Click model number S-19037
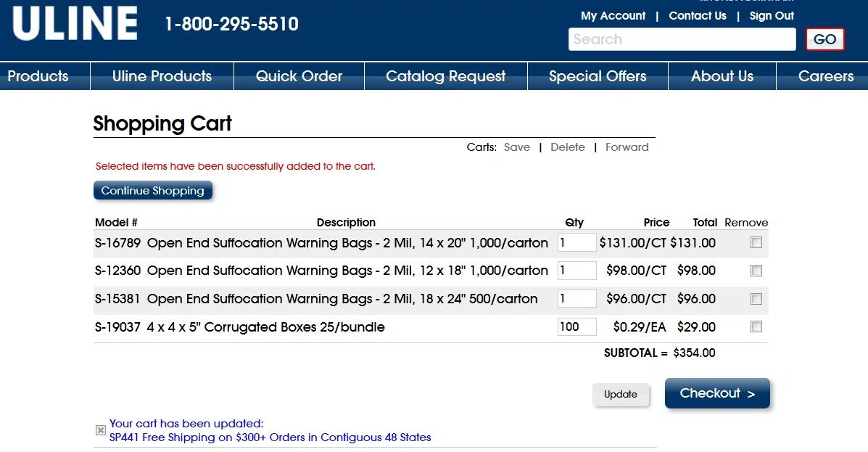The height and width of the screenshot is (452, 868). (117, 326)
